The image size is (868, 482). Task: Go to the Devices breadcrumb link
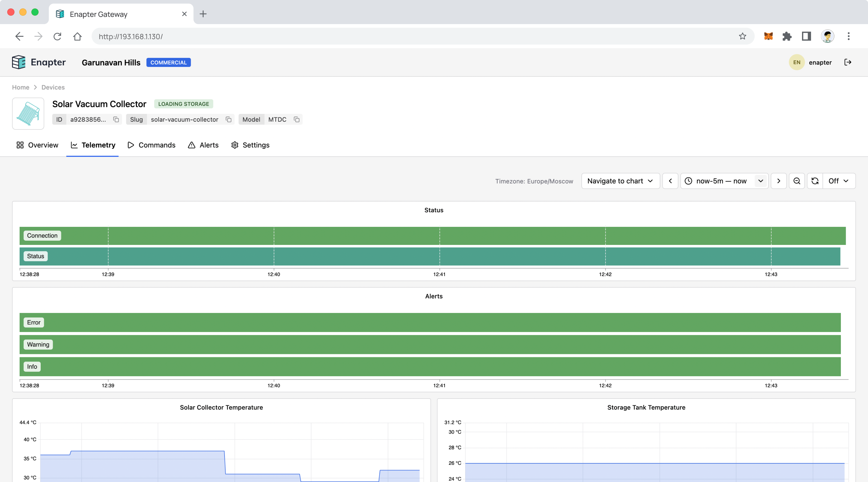tap(53, 87)
